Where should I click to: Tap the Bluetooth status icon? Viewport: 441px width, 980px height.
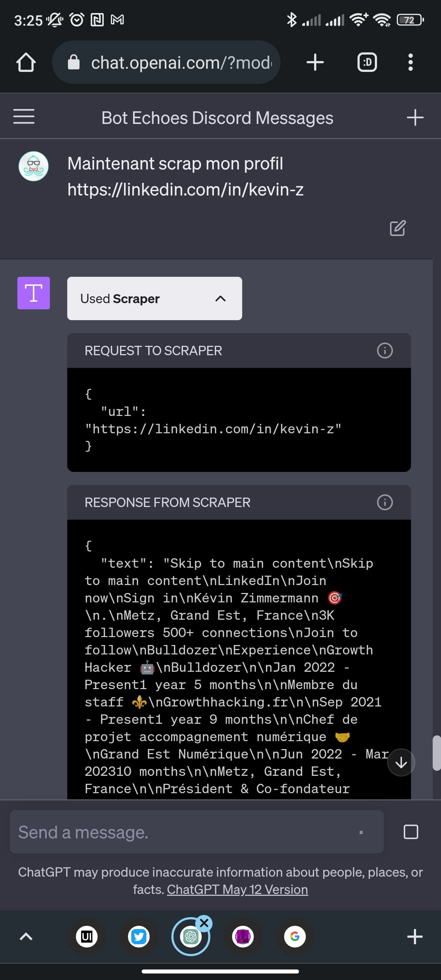point(291,20)
